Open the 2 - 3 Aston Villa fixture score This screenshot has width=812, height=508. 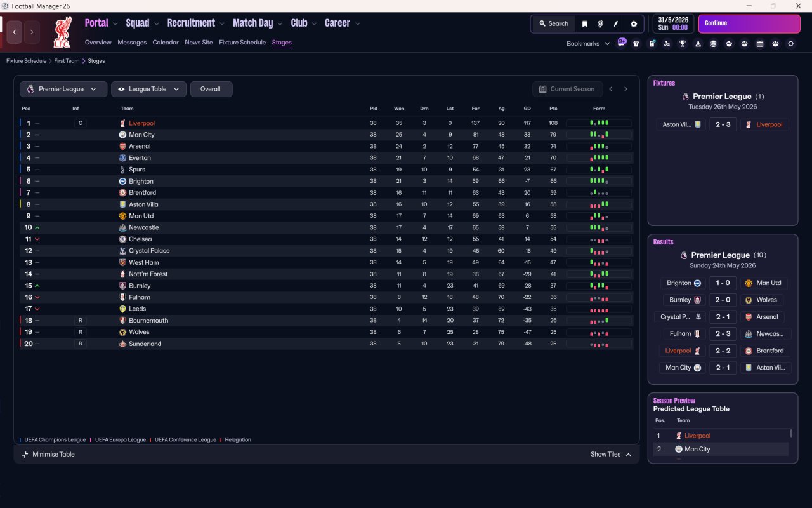pyautogui.click(x=723, y=124)
